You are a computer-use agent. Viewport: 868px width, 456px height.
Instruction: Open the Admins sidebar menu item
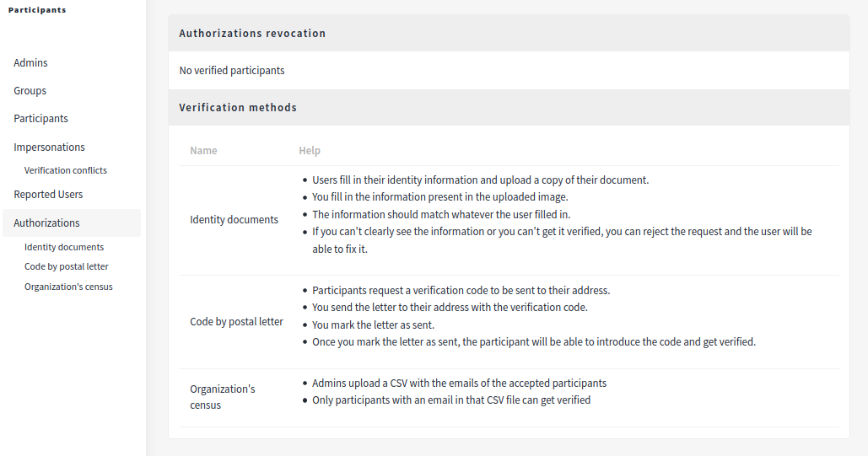click(30, 63)
